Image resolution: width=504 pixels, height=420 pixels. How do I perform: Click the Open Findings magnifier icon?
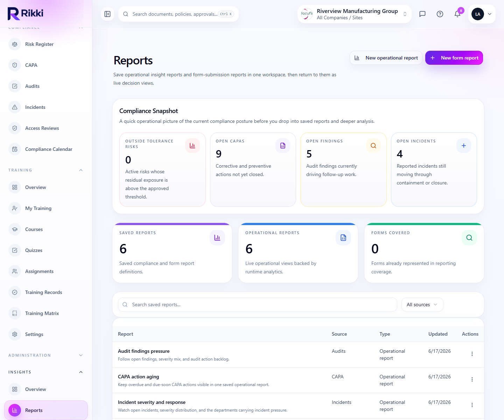coord(373,146)
